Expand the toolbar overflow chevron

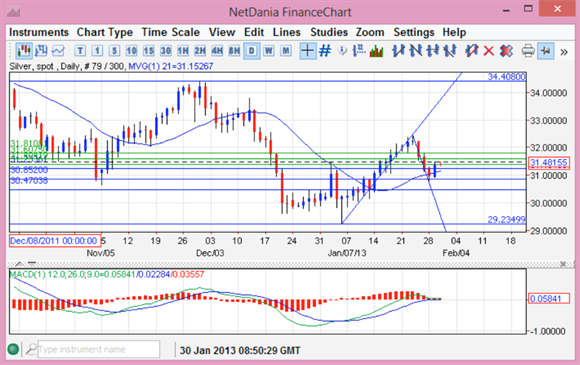click(x=564, y=52)
